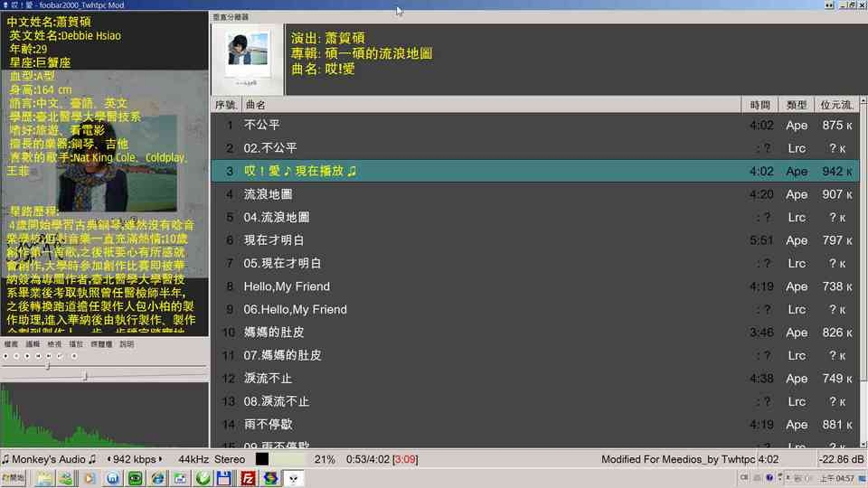Pause the current track
868x488 pixels.
16,356
